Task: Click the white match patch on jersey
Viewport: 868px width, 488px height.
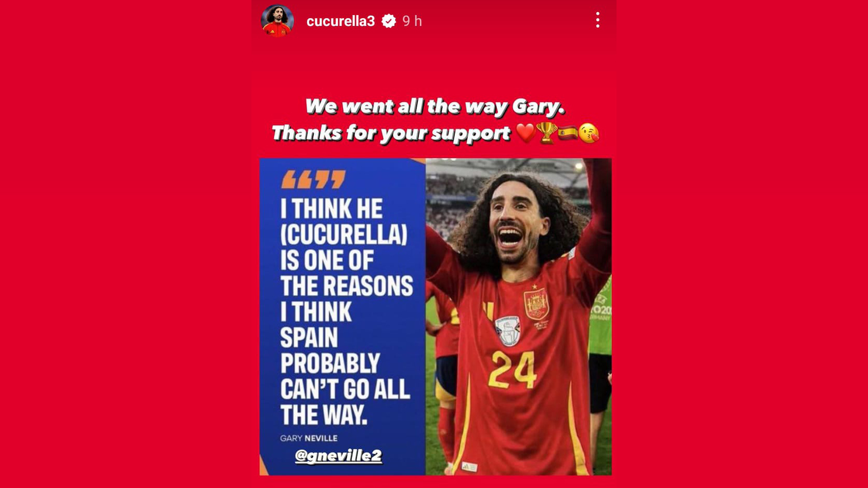Action: (508, 330)
